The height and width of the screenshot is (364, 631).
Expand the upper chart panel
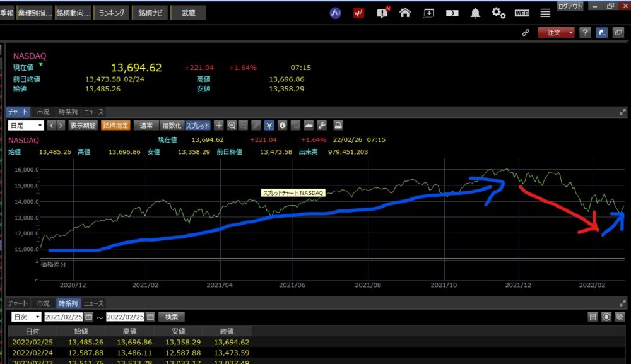coord(623,112)
